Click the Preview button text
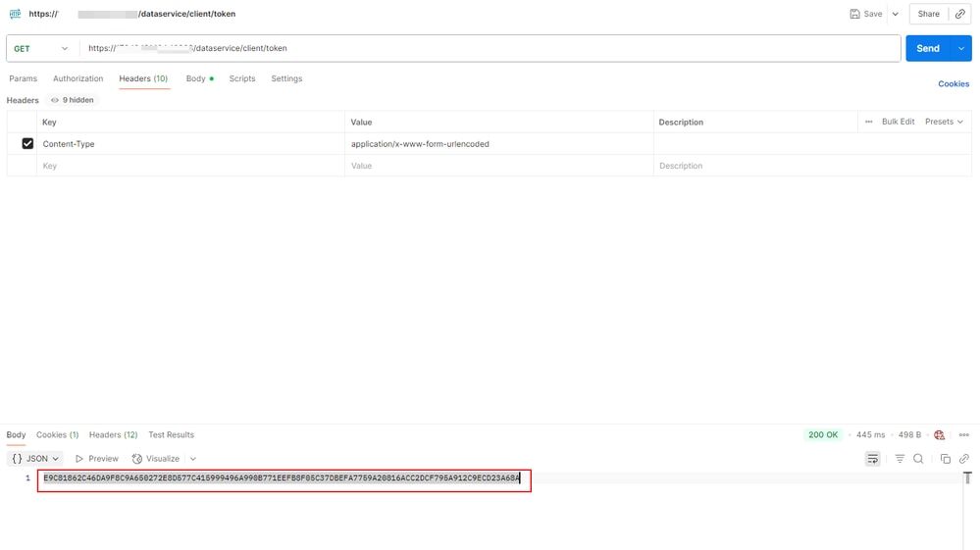 [x=103, y=459]
